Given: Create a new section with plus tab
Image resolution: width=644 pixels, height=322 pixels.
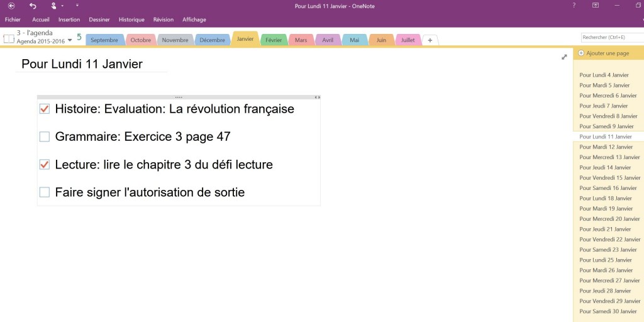Looking at the screenshot, I should (430, 40).
